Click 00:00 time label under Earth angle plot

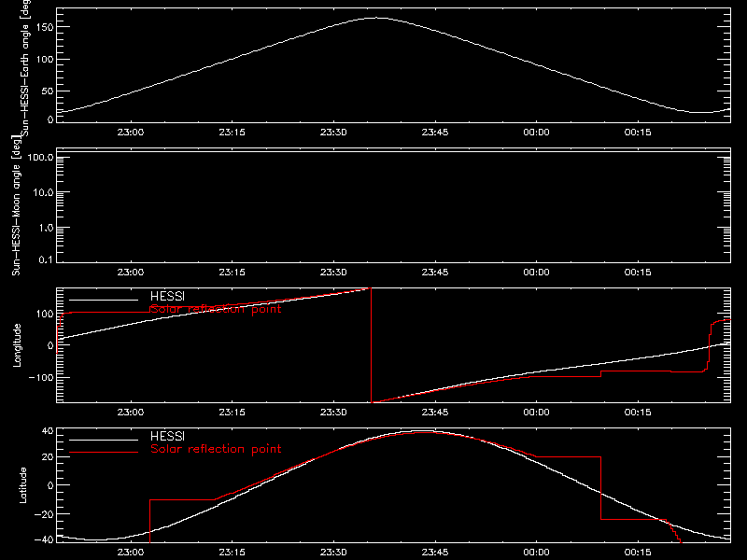tap(536, 132)
